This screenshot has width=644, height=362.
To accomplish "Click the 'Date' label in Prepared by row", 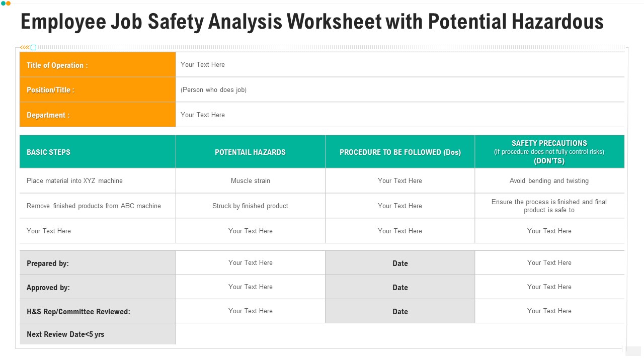I will pos(400,263).
